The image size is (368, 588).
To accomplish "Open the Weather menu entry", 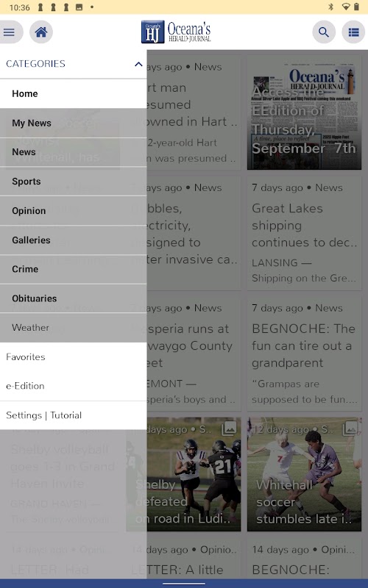I will pyautogui.click(x=73, y=328).
